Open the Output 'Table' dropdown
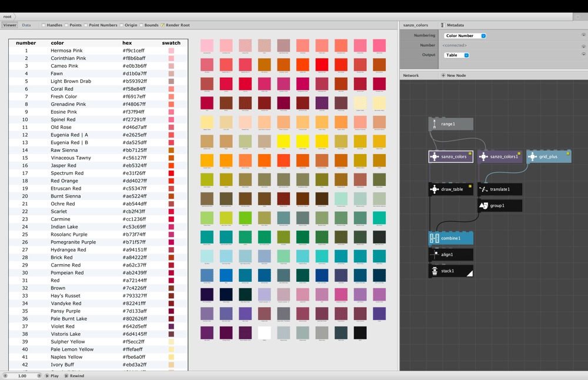Viewport: 588px width, 380px height. (456, 55)
